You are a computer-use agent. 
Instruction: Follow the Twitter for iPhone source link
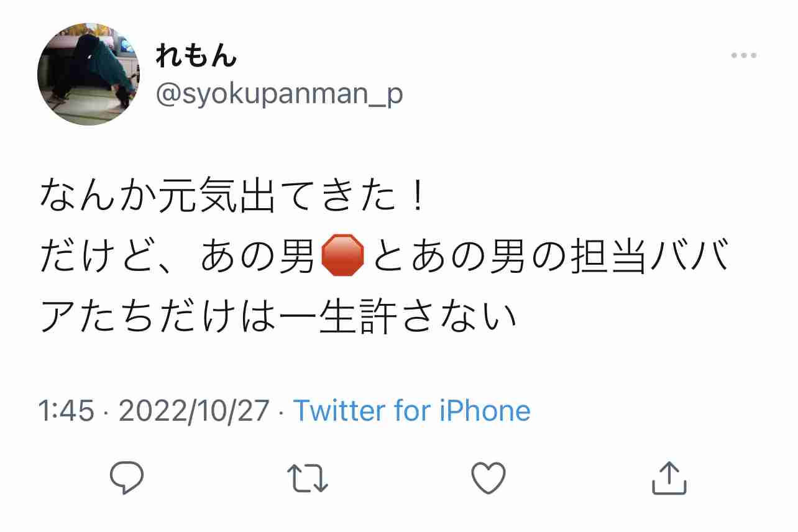pos(411,411)
